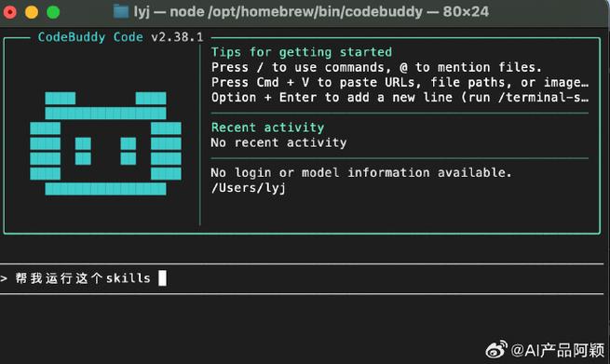The image size is (610, 364).
Task: Click the green fullscreen window button
Action: coord(53,12)
